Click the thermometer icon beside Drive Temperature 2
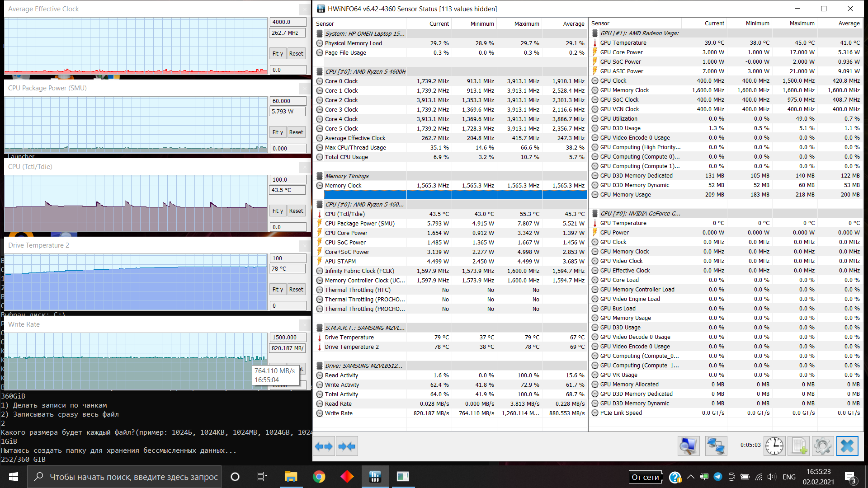The height and width of the screenshot is (488, 868). pyautogui.click(x=320, y=347)
